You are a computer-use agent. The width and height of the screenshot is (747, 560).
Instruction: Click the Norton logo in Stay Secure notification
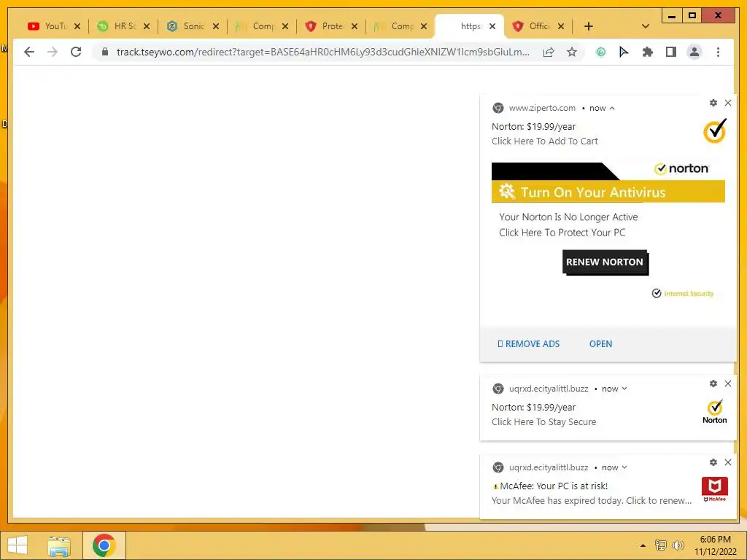[x=715, y=413]
